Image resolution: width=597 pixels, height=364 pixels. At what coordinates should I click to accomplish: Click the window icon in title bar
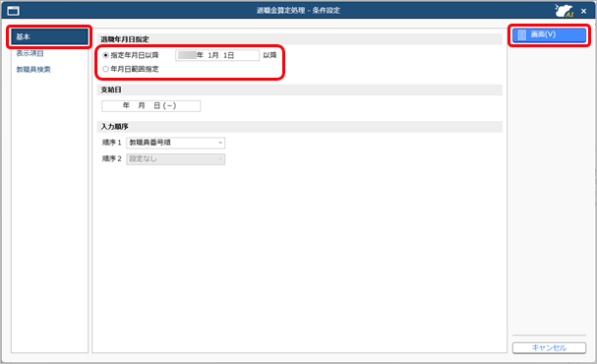click(14, 11)
